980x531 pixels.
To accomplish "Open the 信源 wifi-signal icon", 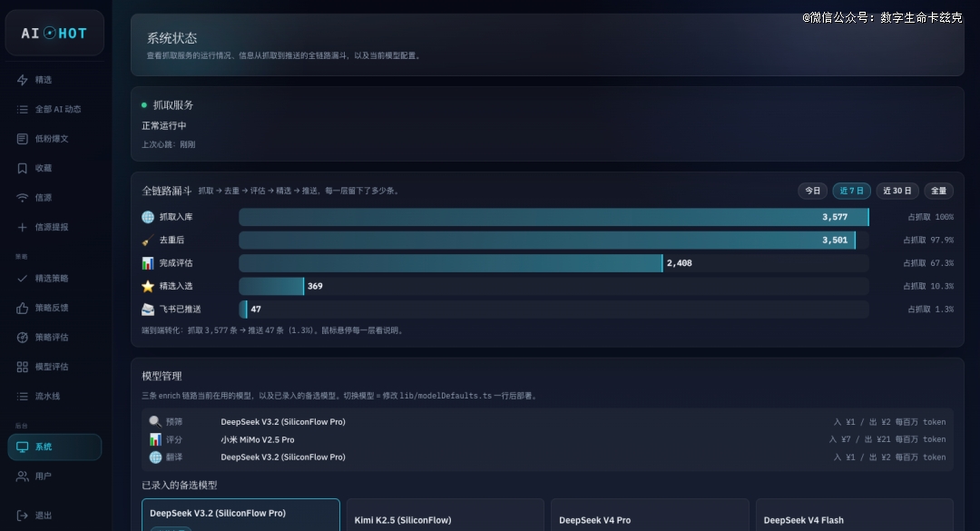I will click(x=23, y=197).
